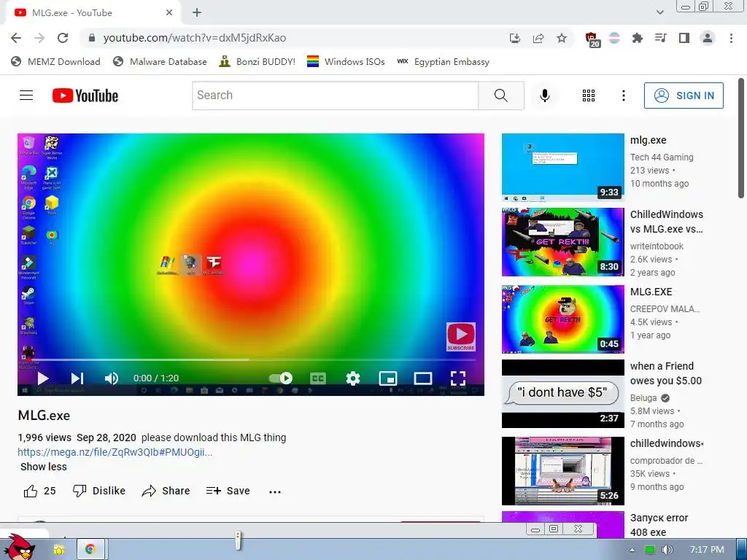Click the share page icon in address bar
This screenshot has height=560, width=747.
[x=538, y=38]
